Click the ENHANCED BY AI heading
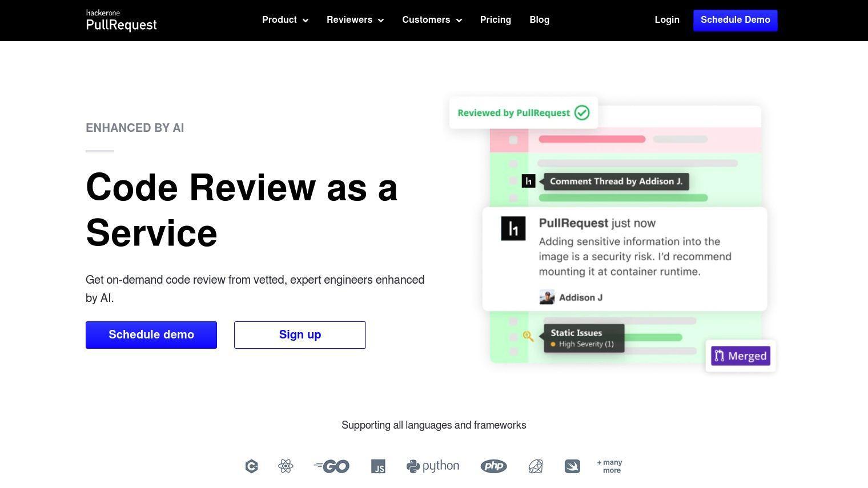Screen dimensions: 868x488 click(135, 128)
